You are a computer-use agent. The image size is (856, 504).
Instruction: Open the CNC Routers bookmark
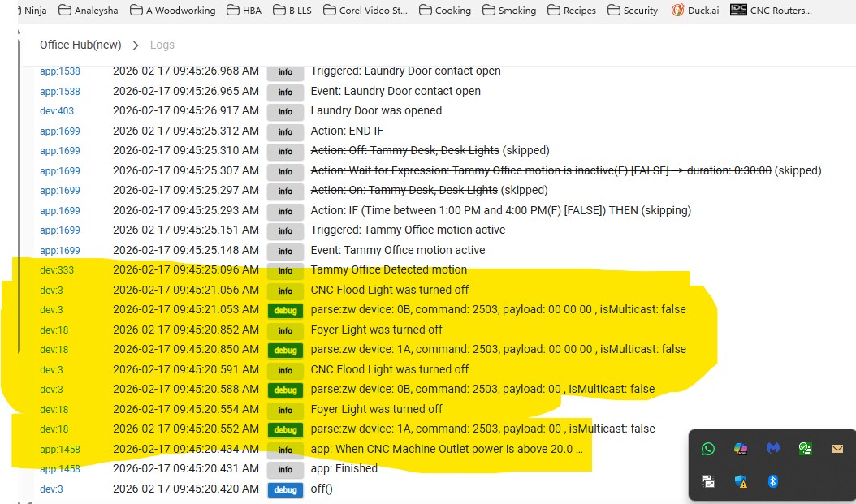click(771, 11)
